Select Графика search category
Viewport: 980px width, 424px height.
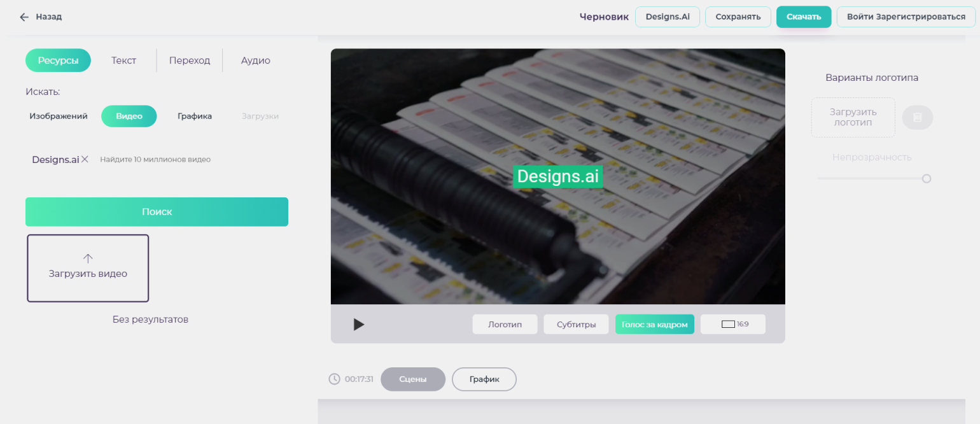coord(195,117)
